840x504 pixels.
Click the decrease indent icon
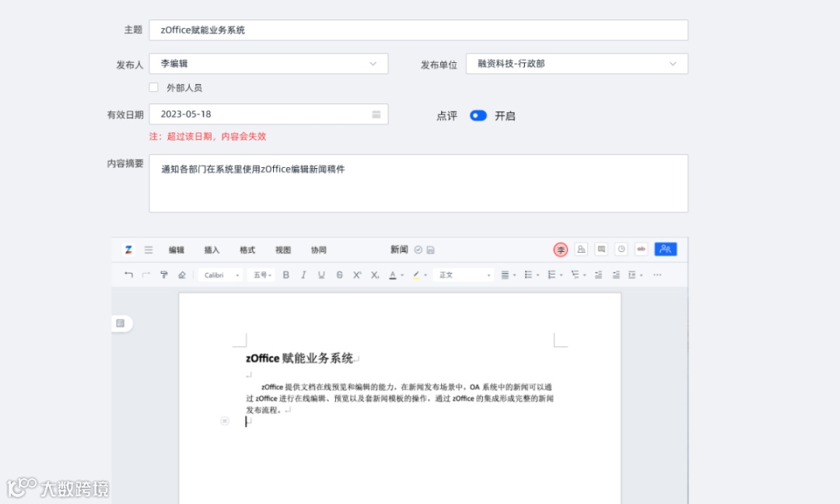click(x=598, y=275)
